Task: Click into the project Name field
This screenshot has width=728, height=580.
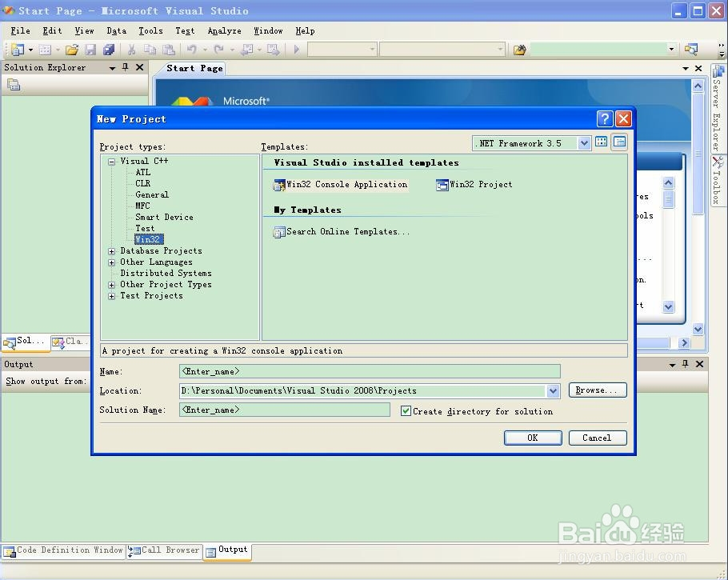Action: click(x=370, y=371)
